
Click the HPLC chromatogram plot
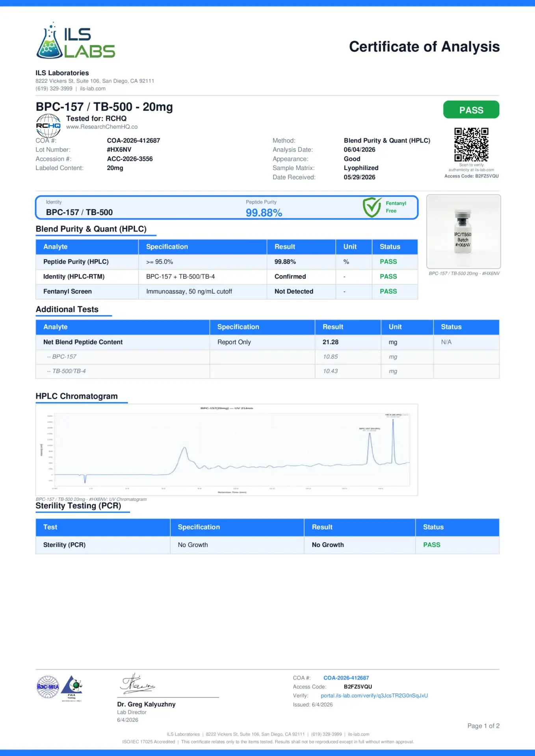tap(227, 450)
